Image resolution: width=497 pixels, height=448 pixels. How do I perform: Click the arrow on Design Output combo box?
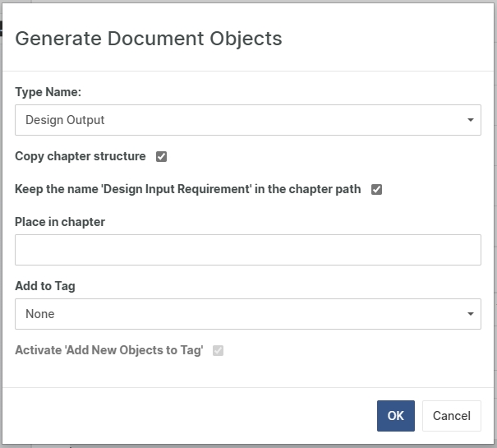[470, 120]
